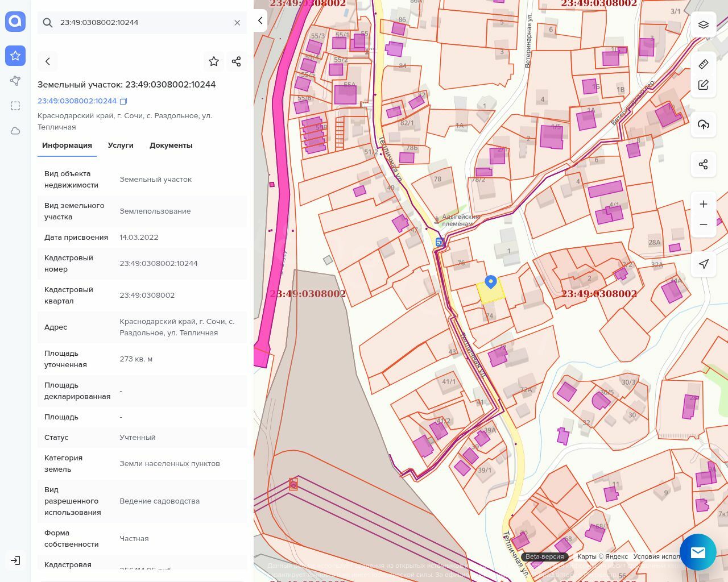
Task: Share the map via right toolbar
Action: click(704, 165)
